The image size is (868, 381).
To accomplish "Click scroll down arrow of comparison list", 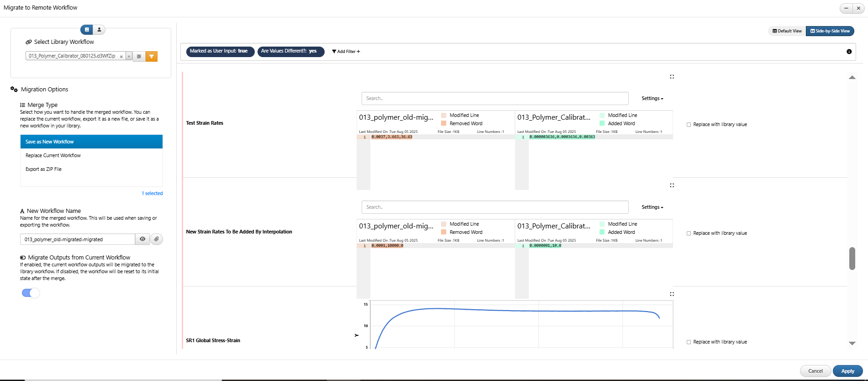I will [852, 343].
